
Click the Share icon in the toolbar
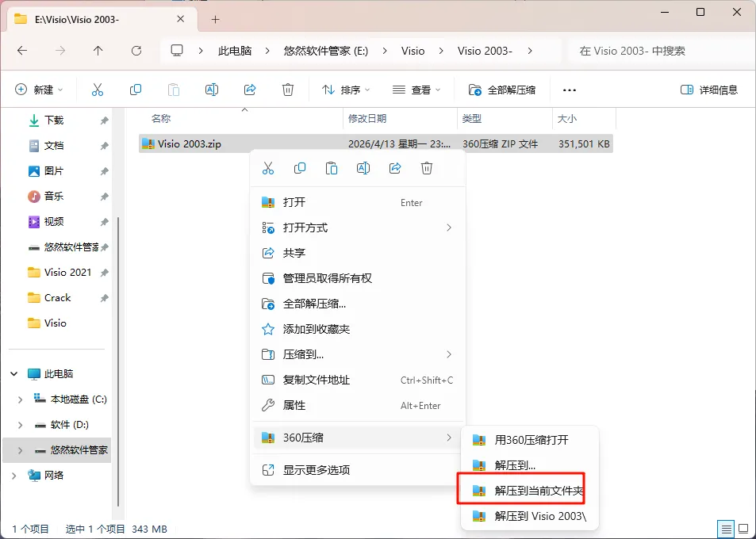(x=250, y=90)
